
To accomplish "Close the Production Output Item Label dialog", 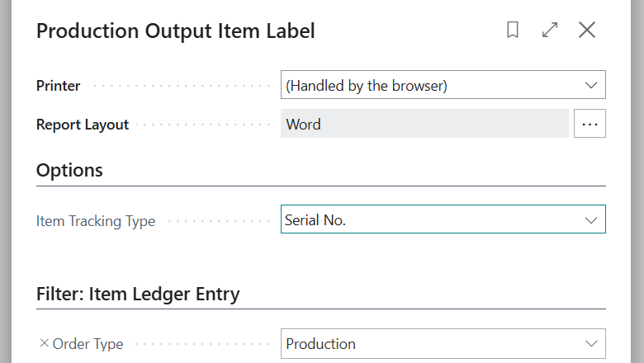I will point(587,31).
